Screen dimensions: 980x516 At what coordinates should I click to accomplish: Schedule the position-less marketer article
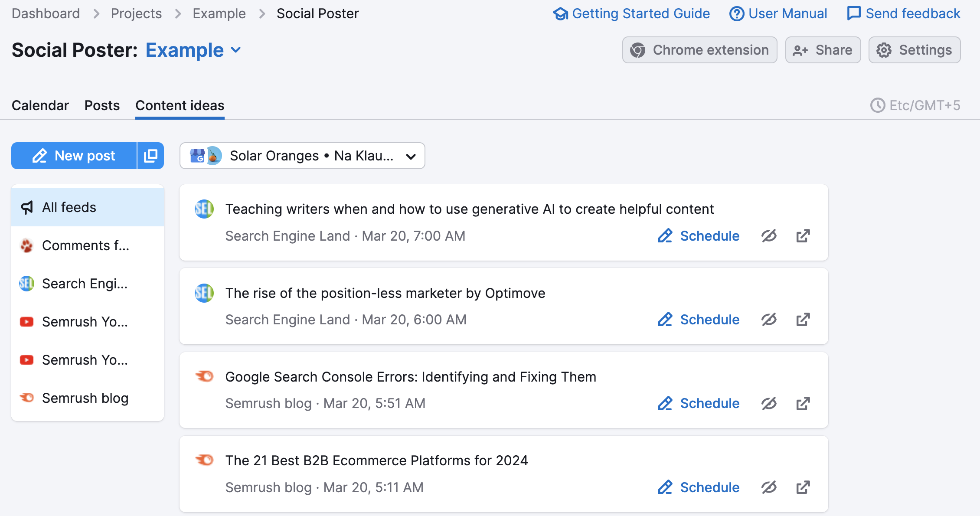(x=698, y=319)
